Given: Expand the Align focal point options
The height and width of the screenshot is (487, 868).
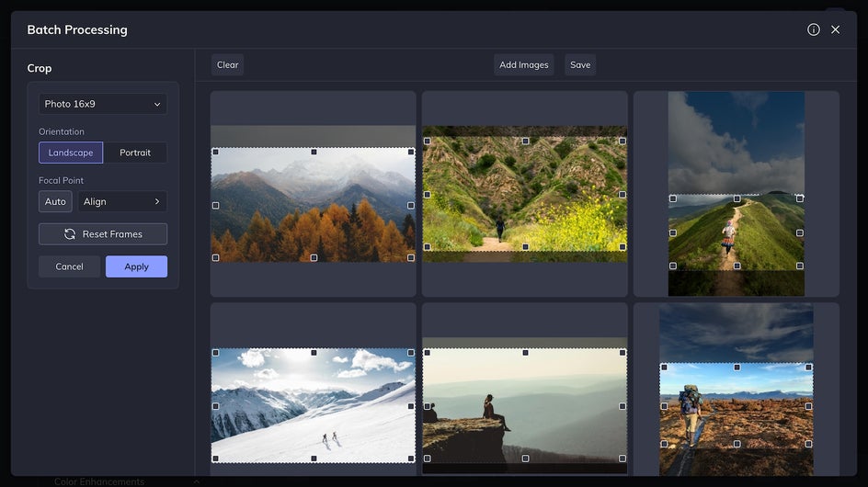Looking at the screenshot, I should [x=122, y=201].
